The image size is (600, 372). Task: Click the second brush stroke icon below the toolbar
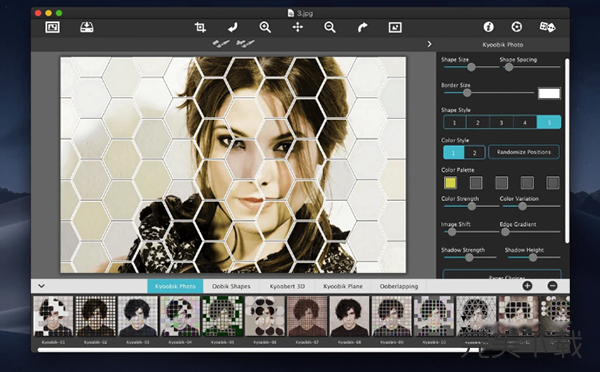245,43
